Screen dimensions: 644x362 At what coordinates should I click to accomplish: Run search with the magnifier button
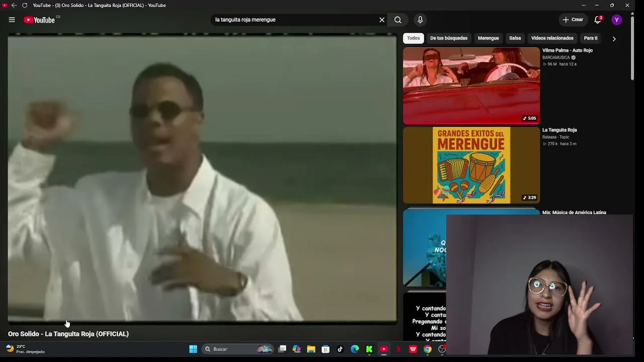pos(398,20)
